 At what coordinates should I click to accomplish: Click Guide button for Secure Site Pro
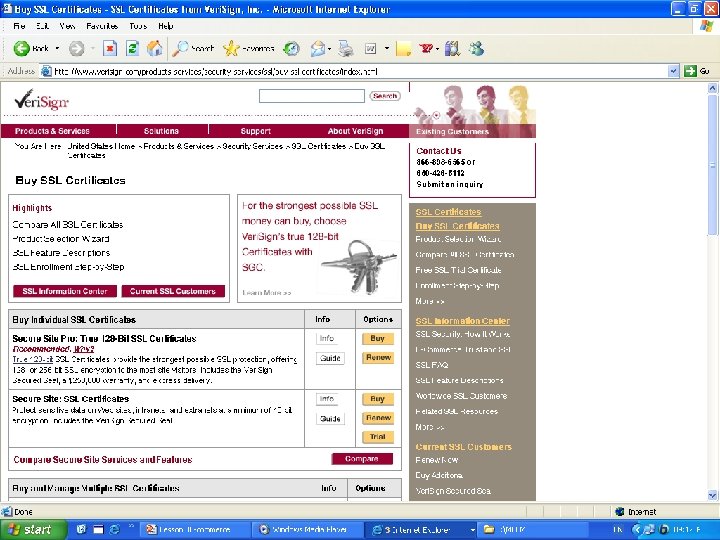[330, 358]
